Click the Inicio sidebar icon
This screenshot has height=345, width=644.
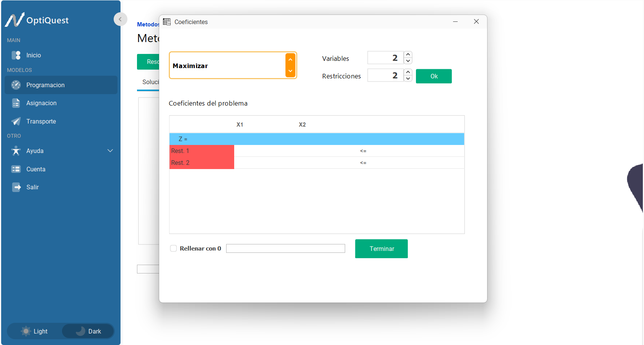pyautogui.click(x=16, y=55)
